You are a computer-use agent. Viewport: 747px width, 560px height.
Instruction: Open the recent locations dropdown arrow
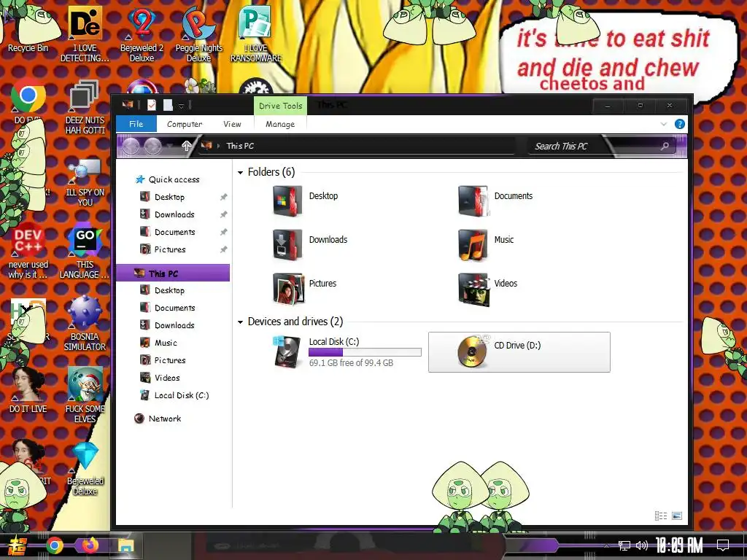coord(170,146)
